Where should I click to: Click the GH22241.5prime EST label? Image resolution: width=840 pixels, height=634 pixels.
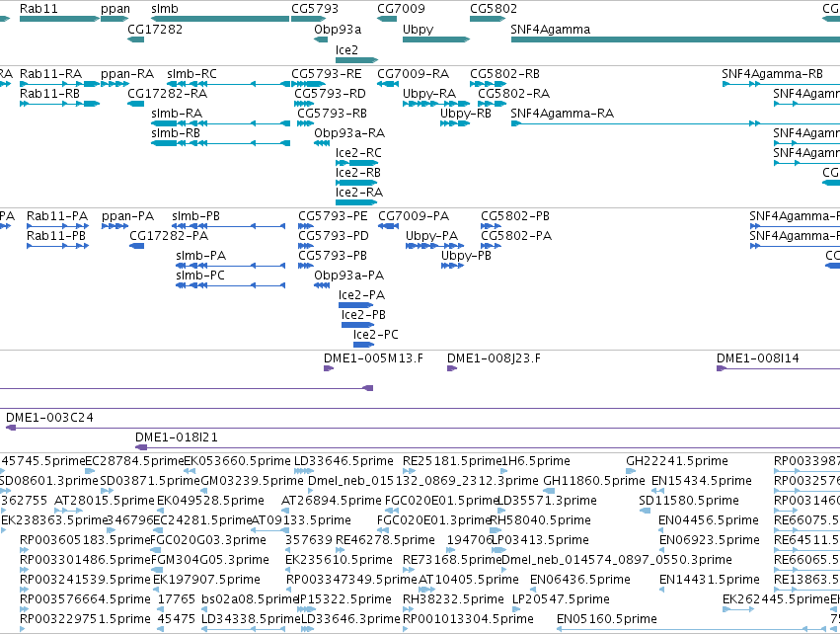(677, 461)
